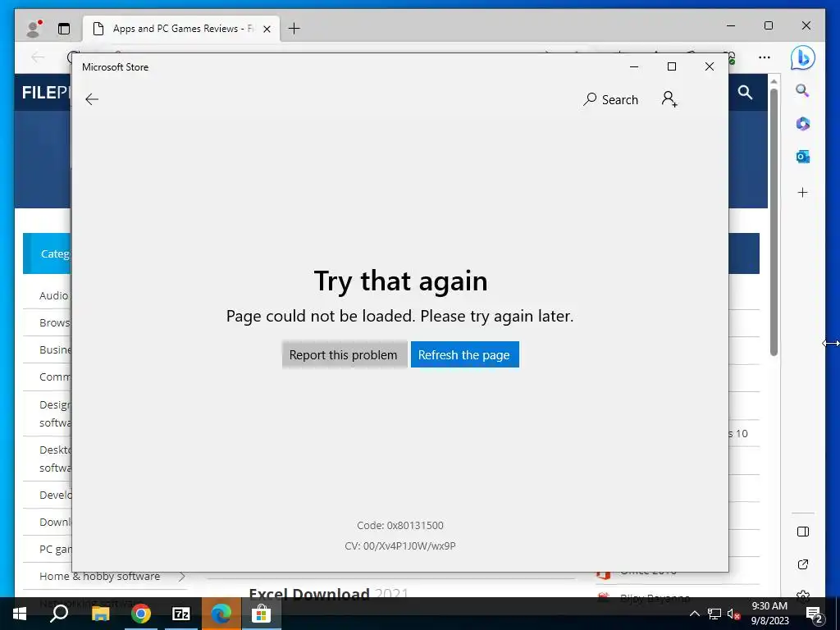The image size is (840, 630).
Task: Open Search in Microsoft Store
Action: coord(610,99)
